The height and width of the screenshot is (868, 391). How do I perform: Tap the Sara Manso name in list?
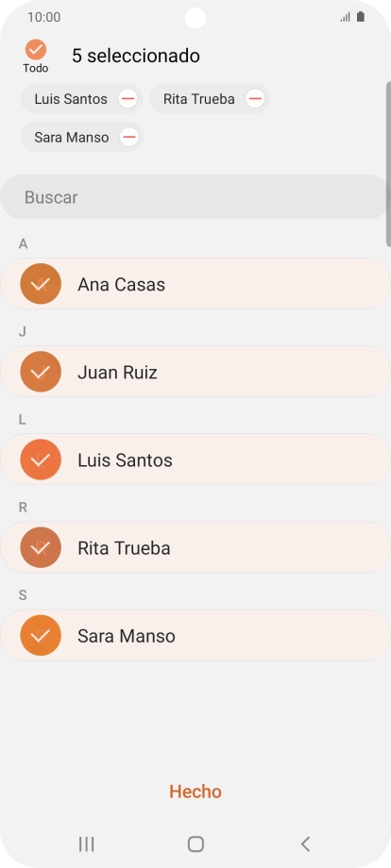click(x=127, y=636)
